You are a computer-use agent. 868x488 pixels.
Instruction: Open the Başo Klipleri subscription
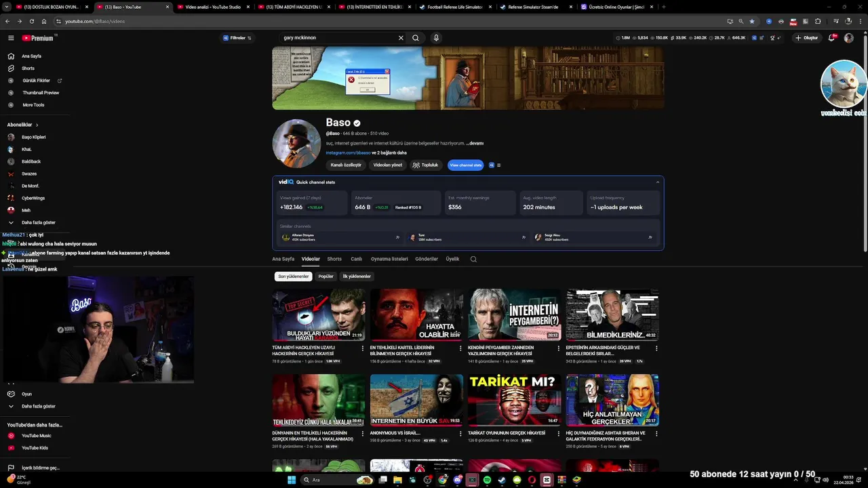(34, 137)
